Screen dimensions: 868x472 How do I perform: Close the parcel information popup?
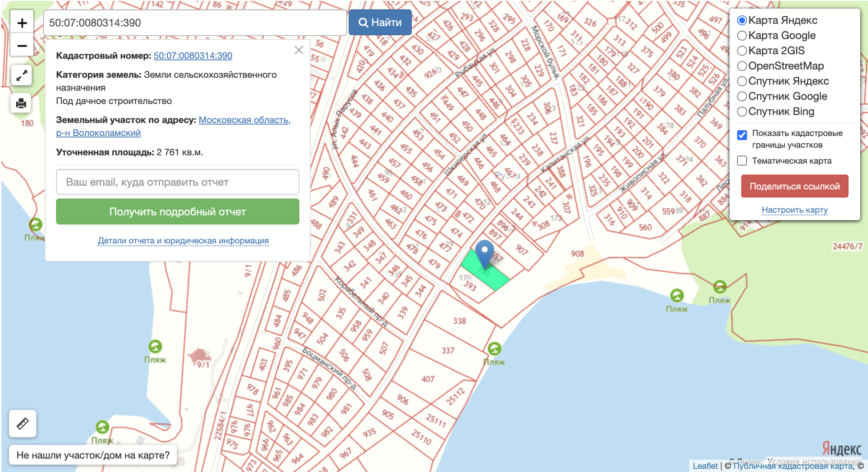click(x=299, y=50)
